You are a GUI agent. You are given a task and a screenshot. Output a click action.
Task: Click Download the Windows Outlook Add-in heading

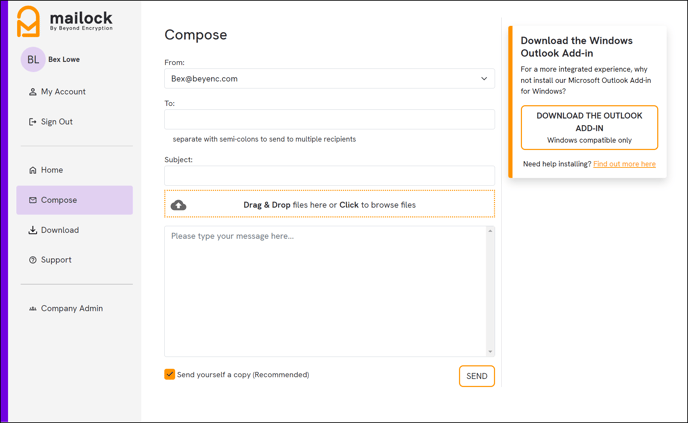[x=576, y=47]
